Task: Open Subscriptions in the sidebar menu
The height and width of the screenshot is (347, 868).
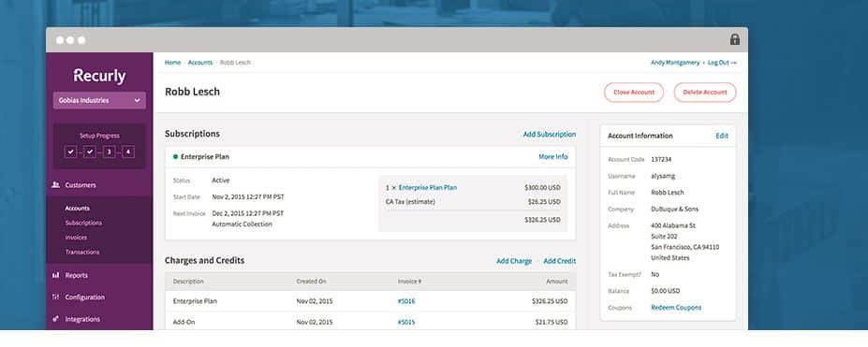Action: click(x=83, y=224)
